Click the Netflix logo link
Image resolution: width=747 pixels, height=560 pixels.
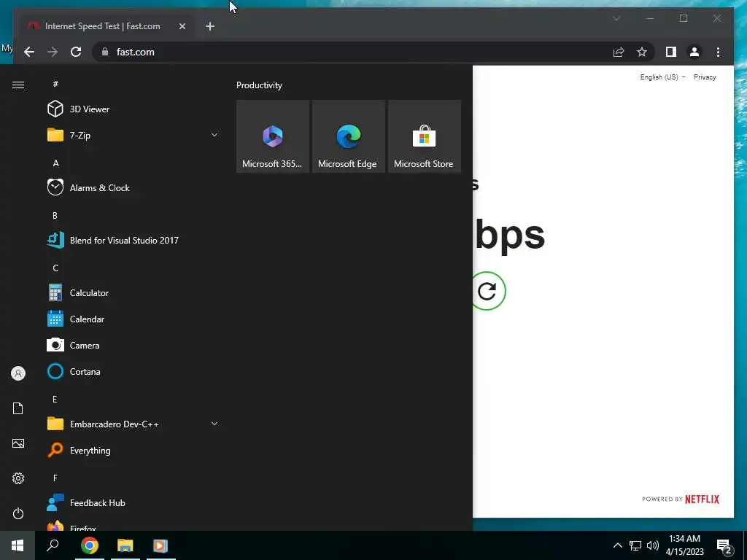(x=702, y=499)
